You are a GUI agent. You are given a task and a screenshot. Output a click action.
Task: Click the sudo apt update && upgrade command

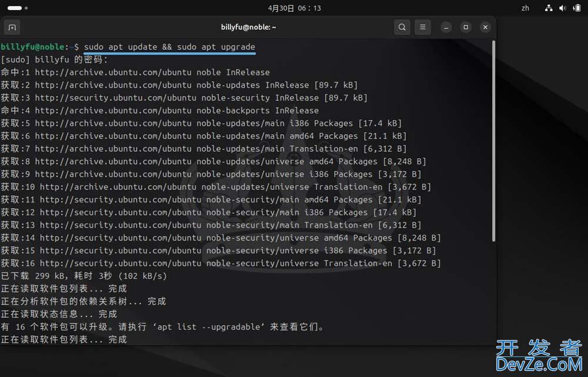coord(169,47)
